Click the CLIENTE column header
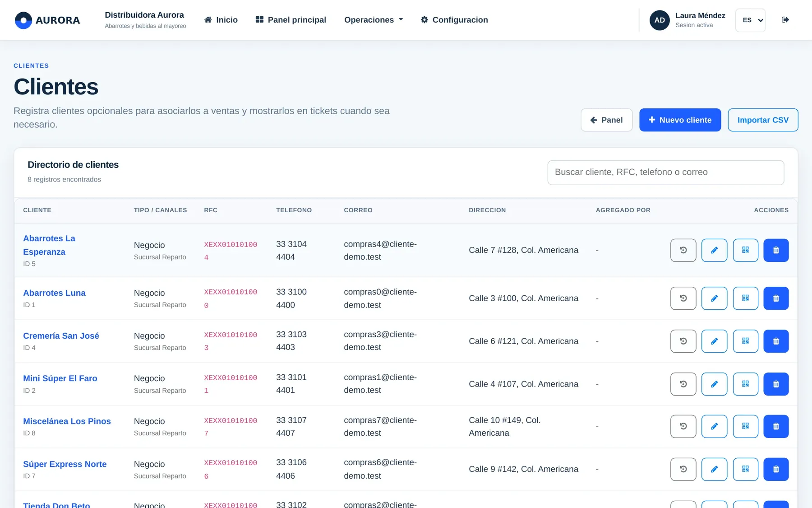 [x=37, y=210]
